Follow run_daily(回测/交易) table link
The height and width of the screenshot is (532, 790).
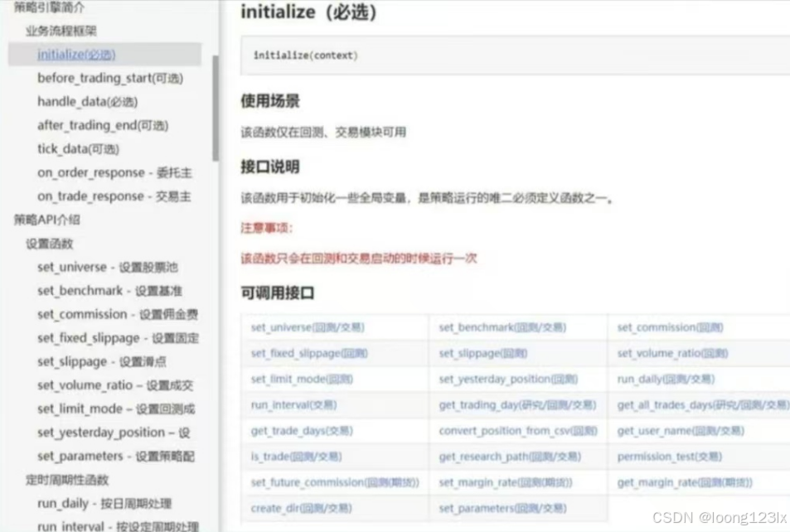666,380
